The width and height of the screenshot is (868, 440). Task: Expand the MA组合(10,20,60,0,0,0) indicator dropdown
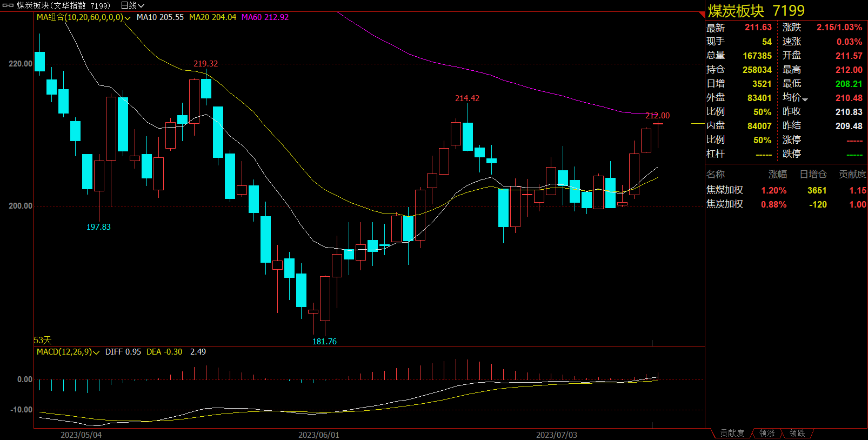(x=128, y=18)
